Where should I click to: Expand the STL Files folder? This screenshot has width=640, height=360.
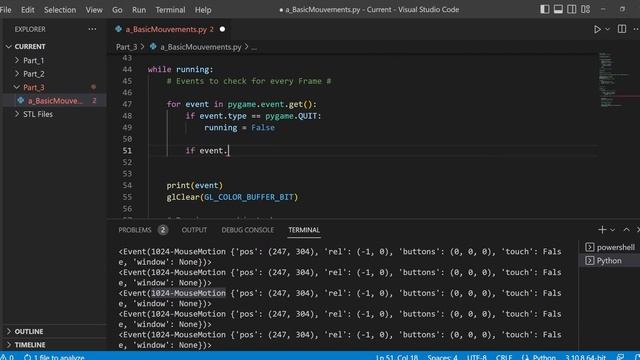[38, 114]
